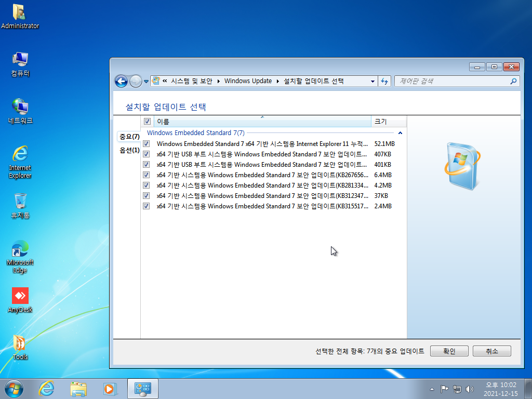Switch to the 옵션(1) tab
Image resolution: width=532 pixels, height=399 pixels.
point(129,150)
